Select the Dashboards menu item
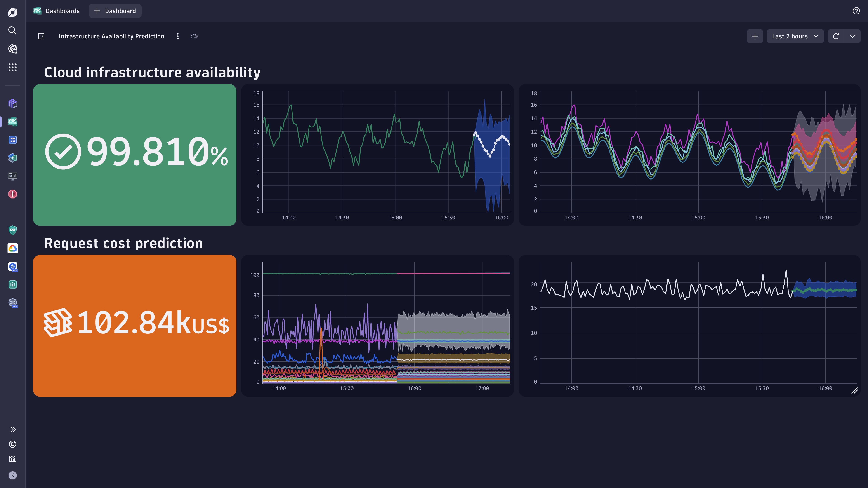Screen dimensions: 868x488 coord(57,10)
